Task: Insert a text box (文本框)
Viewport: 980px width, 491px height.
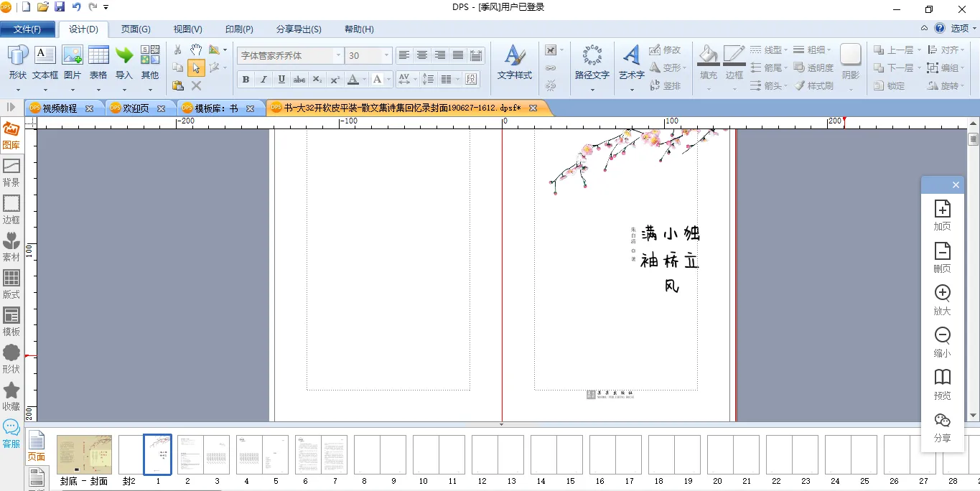Action: (45, 62)
